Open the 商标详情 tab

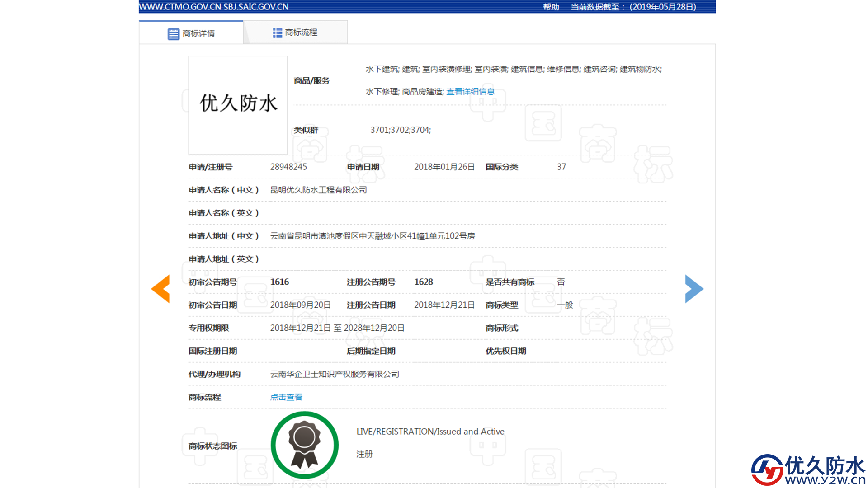[191, 33]
